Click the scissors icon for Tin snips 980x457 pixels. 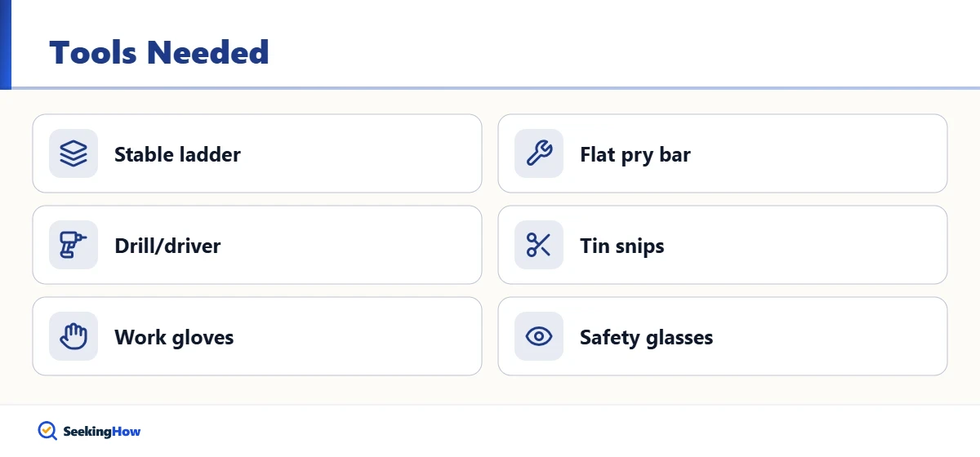click(539, 245)
